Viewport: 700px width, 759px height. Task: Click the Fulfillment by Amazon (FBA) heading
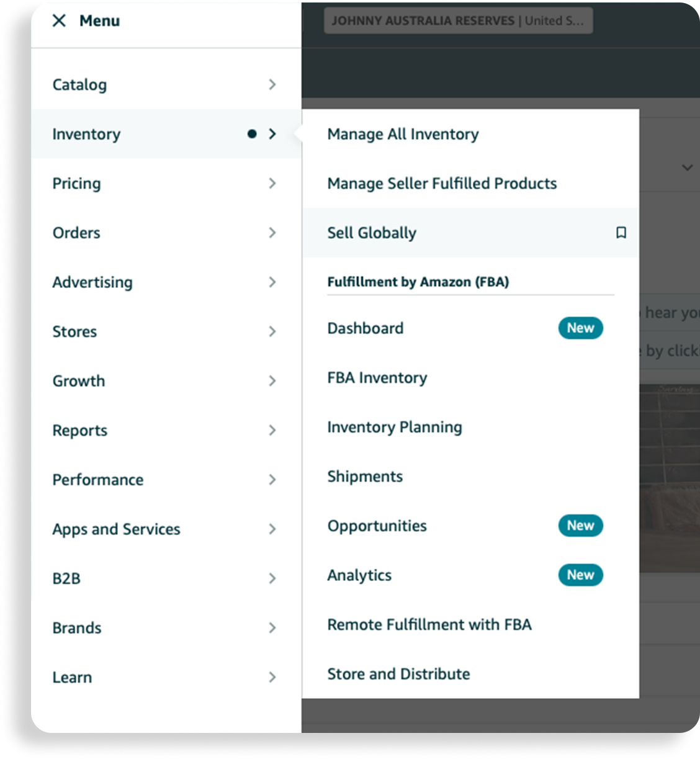[418, 282]
